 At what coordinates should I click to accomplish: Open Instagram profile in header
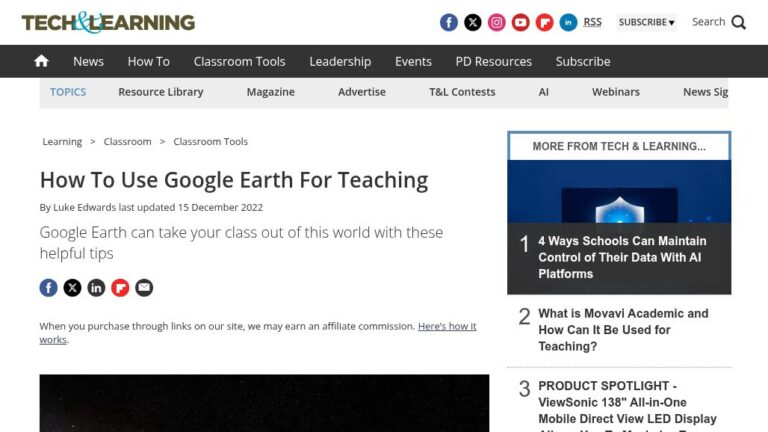coord(497,23)
